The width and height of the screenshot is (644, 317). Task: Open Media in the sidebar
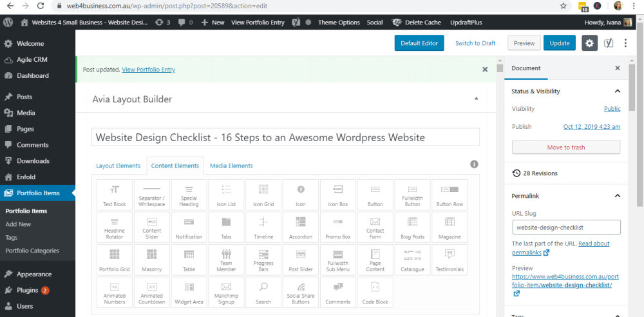click(26, 113)
